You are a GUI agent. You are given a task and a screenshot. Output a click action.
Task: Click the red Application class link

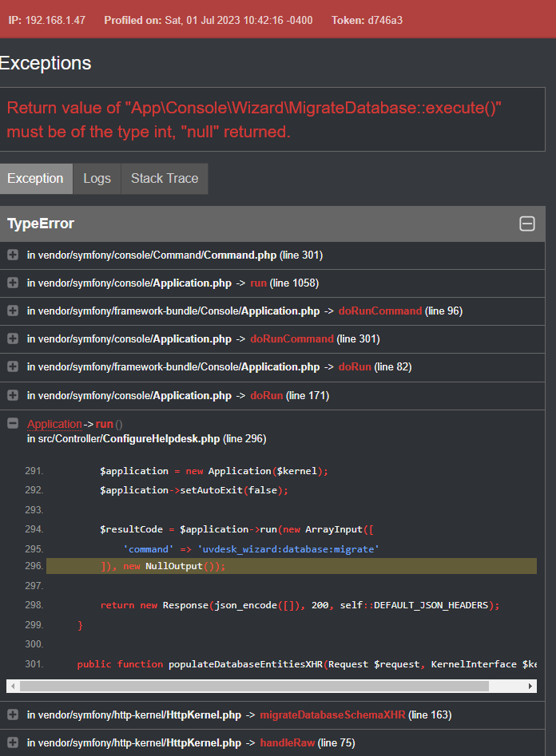54,424
